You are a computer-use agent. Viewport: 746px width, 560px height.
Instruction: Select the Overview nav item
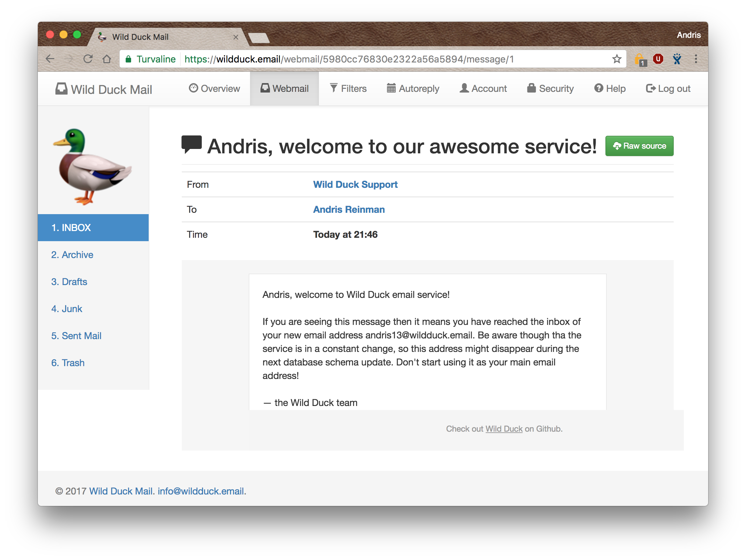pyautogui.click(x=215, y=88)
